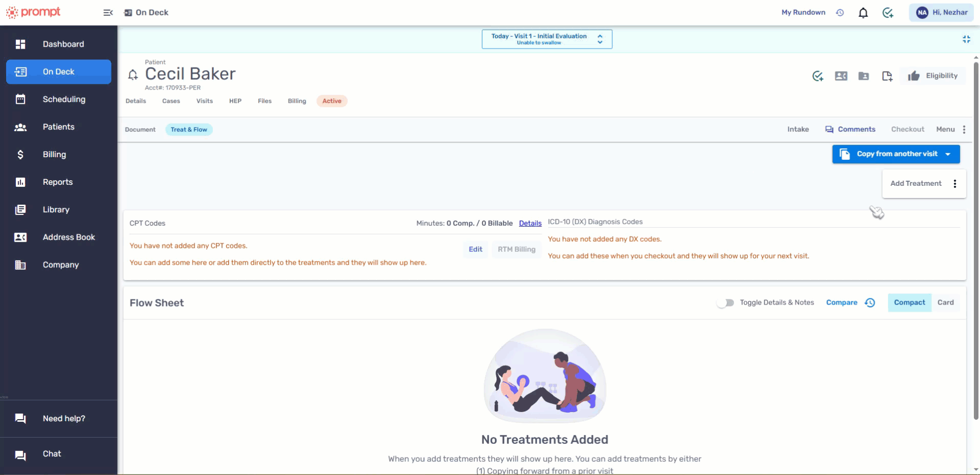Click the Patients group icon
The width and height of the screenshot is (980, 475).
pyautogui.click(x=20, y=127)
